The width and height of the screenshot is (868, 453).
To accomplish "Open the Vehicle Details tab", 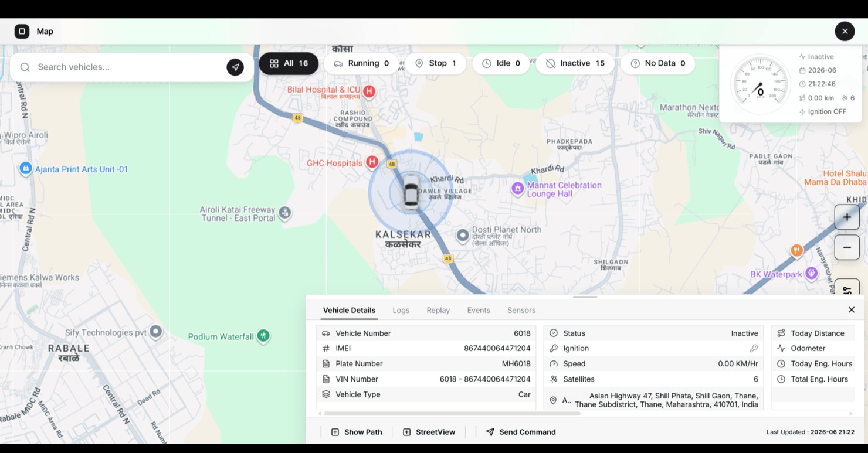I will [x=349, y=310].
